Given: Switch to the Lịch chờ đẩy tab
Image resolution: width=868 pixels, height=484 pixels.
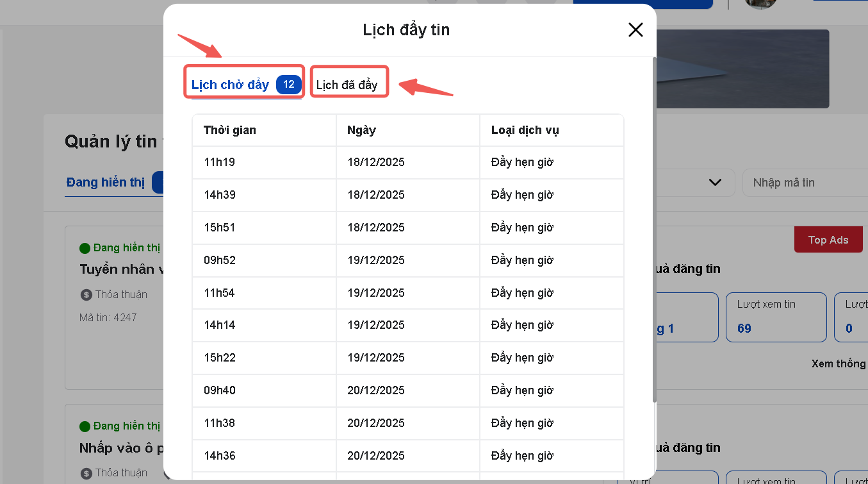Looking at the screenshot, I should pyautogui.click(x=230, y=85).
